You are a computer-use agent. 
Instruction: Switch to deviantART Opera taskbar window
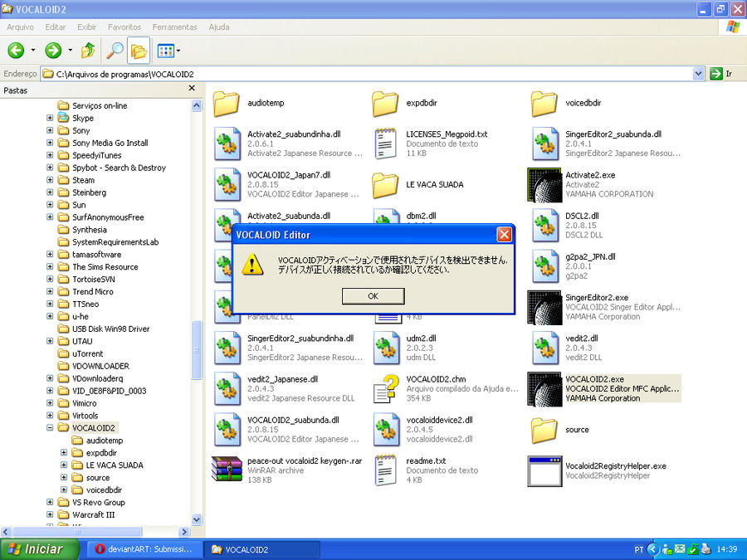144,549
